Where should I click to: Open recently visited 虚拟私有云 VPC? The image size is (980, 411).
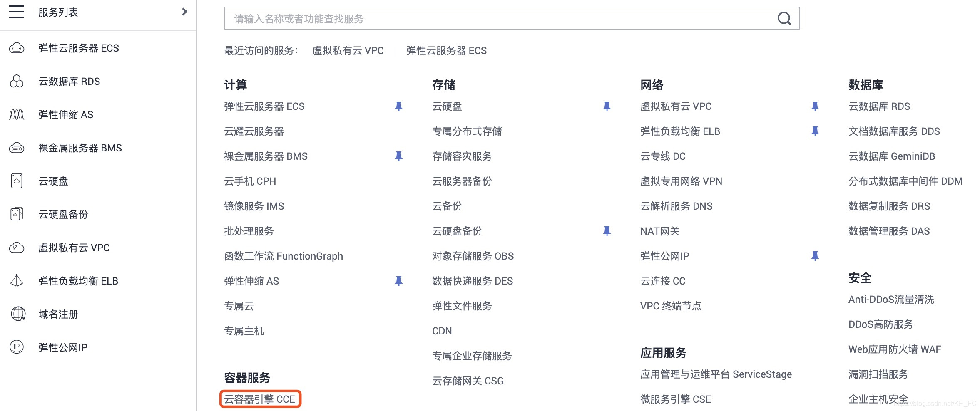(348, 51)
